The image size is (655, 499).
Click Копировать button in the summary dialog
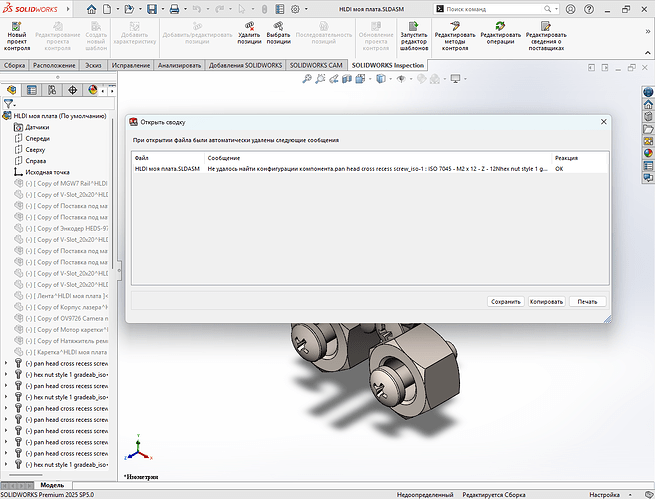(546, 301)
